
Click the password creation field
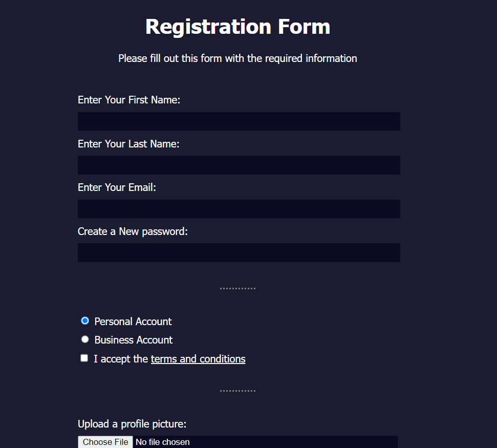[239, 252]
